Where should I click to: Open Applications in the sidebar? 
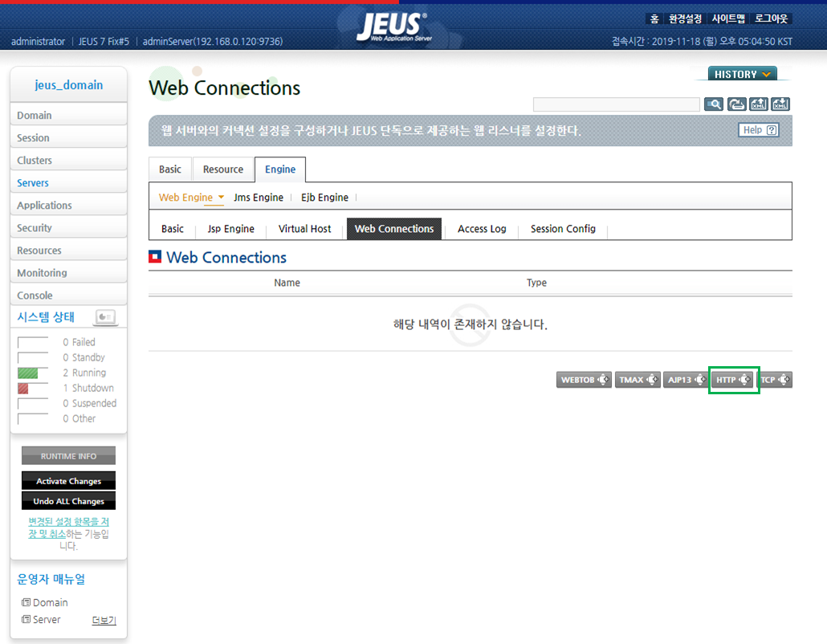click(68, 206)
